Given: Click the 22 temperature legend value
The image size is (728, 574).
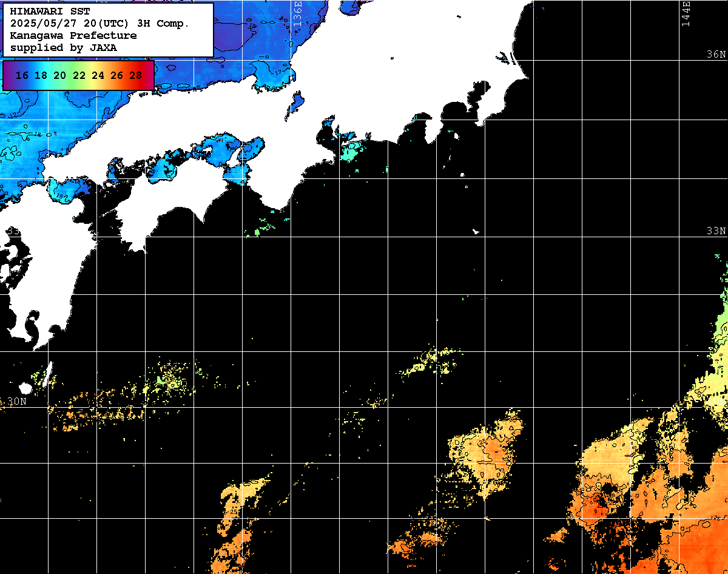Looking at the screenshot, I should [x=79, y=75].
